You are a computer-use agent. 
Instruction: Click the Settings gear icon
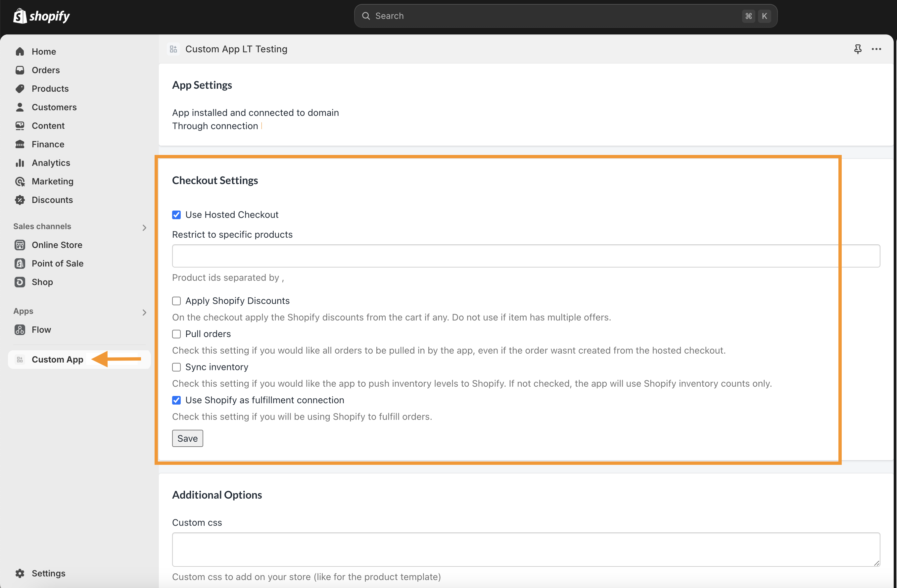tap(20, 573)
